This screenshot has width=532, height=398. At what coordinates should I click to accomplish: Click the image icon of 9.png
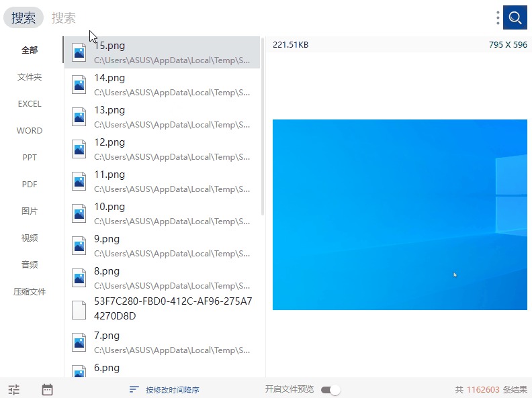(79, 246)
